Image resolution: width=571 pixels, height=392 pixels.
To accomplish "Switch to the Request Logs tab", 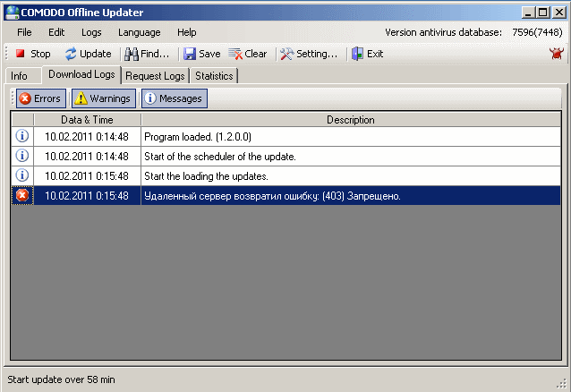I will (155, 76).
